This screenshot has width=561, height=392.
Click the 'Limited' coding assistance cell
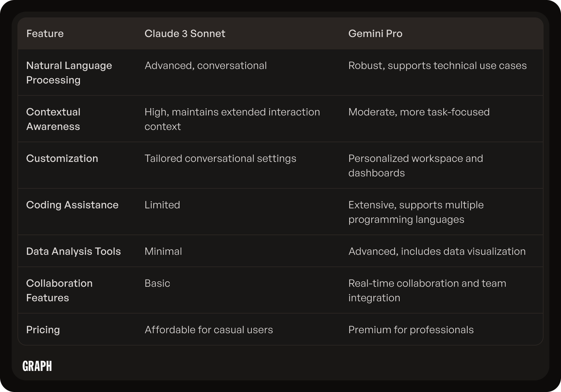point(162,205)
